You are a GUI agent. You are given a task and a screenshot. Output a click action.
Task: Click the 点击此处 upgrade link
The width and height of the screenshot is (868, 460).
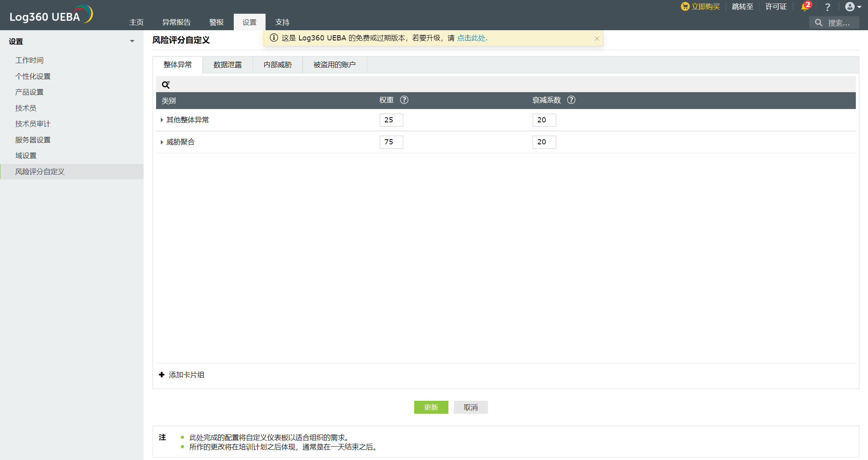coord(472,38)
